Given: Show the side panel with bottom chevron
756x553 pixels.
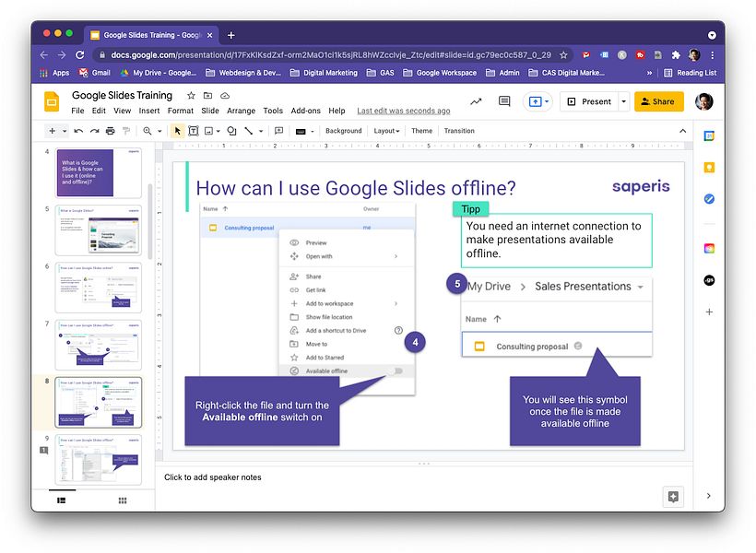Looking at the screenshot, I should [708, 496].
